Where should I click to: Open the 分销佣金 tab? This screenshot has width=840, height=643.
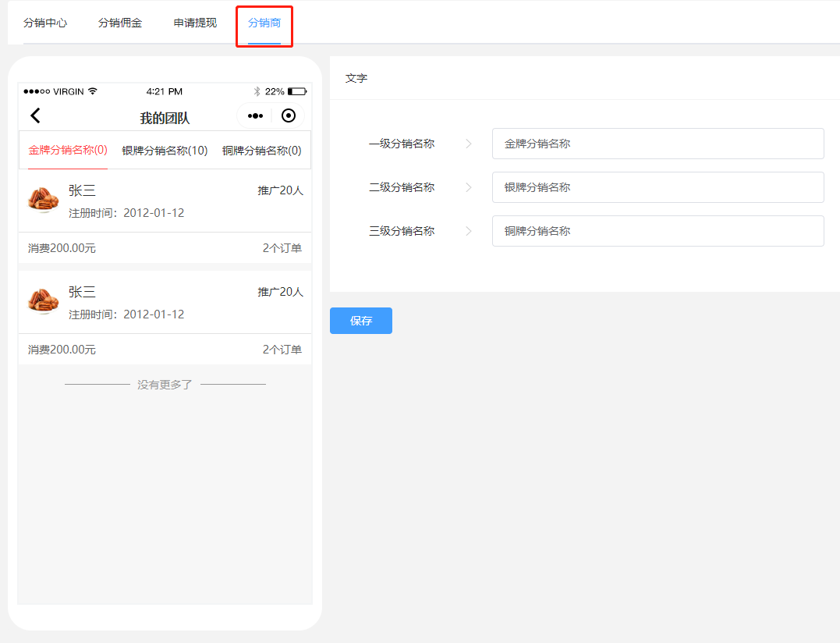120,23
